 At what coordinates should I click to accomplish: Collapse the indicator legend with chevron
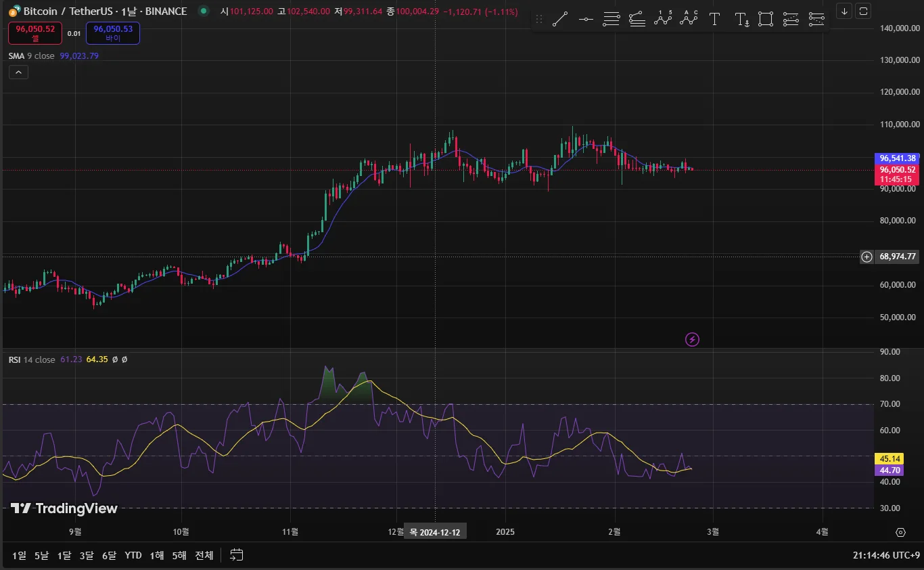pyautogui.click(x=18, y=72)
